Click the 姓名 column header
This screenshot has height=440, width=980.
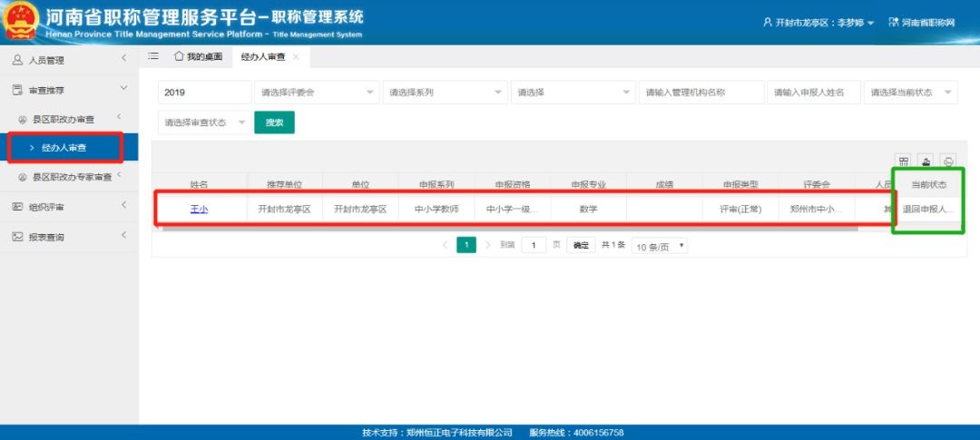199,184
